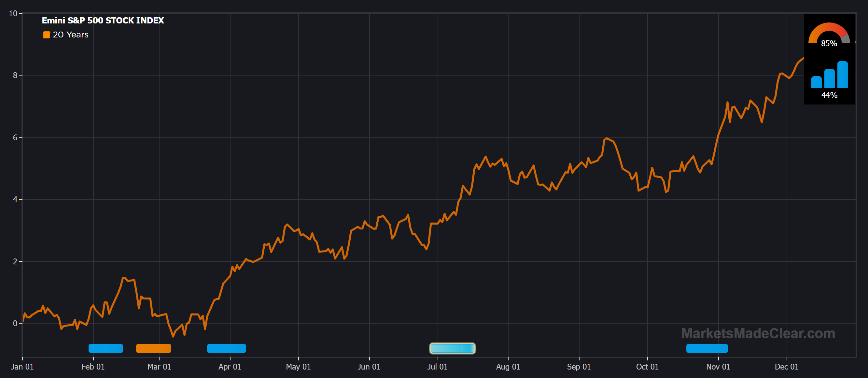Select the blue seasonal bar near Apr 01
868x378 pixels.
pyautogui.click(x=226, y=348)
